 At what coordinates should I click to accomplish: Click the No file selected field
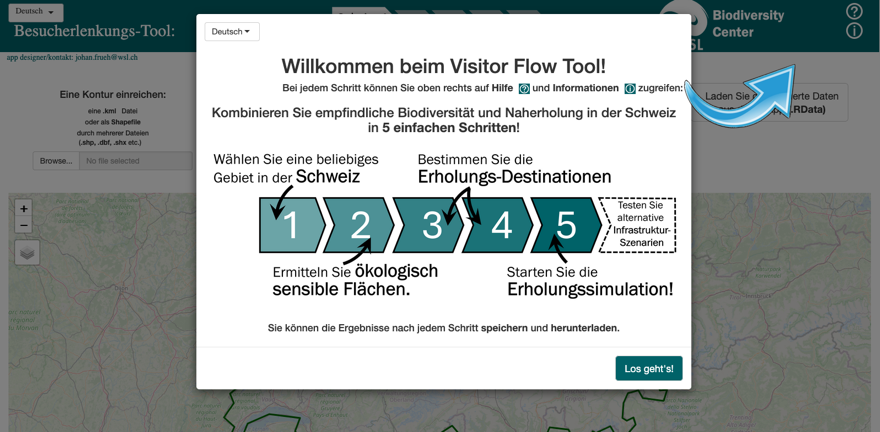tap(136, 161)
